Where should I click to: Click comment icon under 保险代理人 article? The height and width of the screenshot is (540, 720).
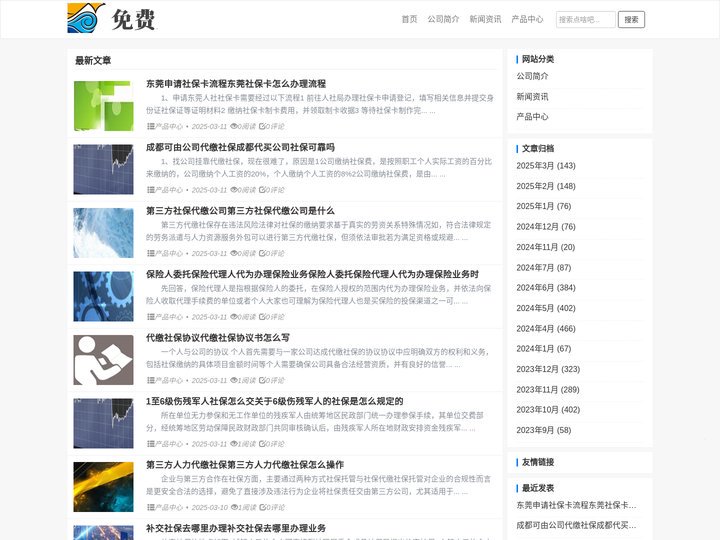(x=262, y=317)
